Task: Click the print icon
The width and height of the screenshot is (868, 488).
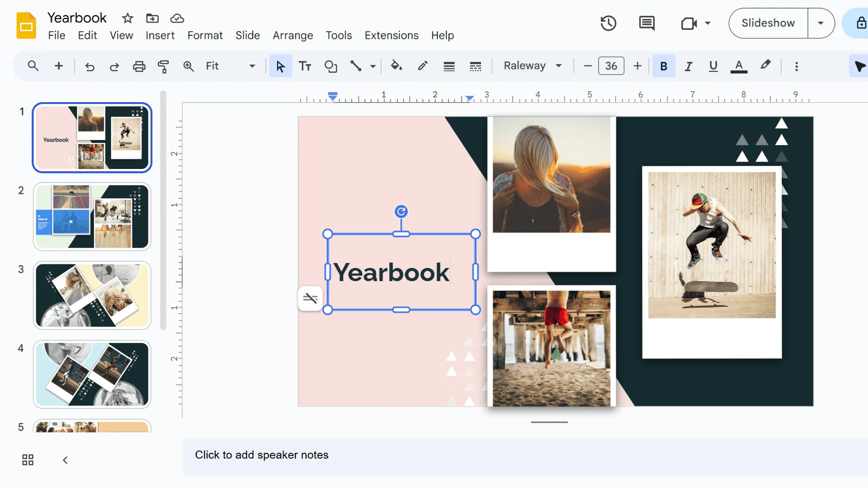Action: tap(139, 66)
